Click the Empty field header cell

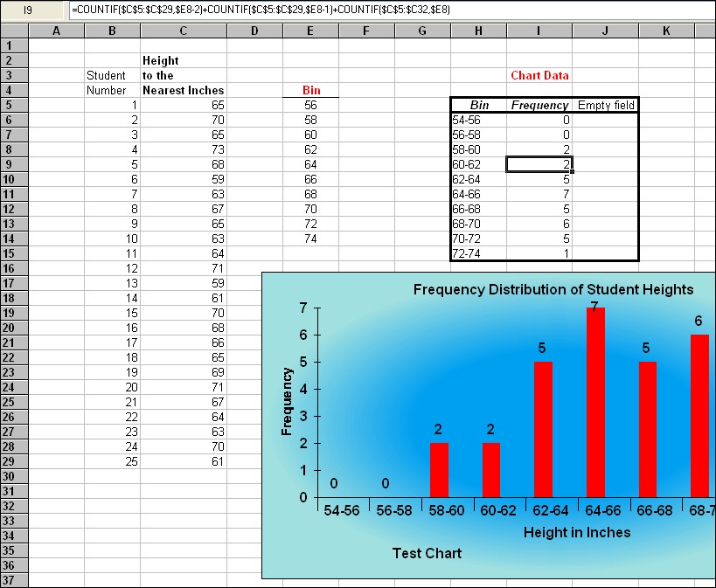[x=605, y=105]
